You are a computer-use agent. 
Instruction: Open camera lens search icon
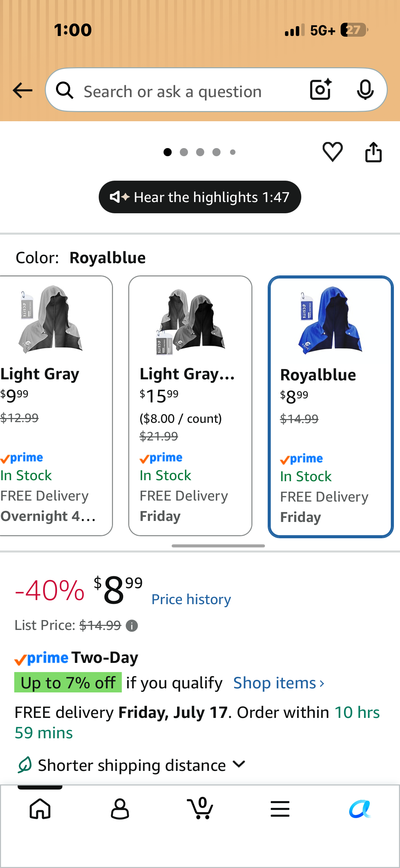(321, 90)
